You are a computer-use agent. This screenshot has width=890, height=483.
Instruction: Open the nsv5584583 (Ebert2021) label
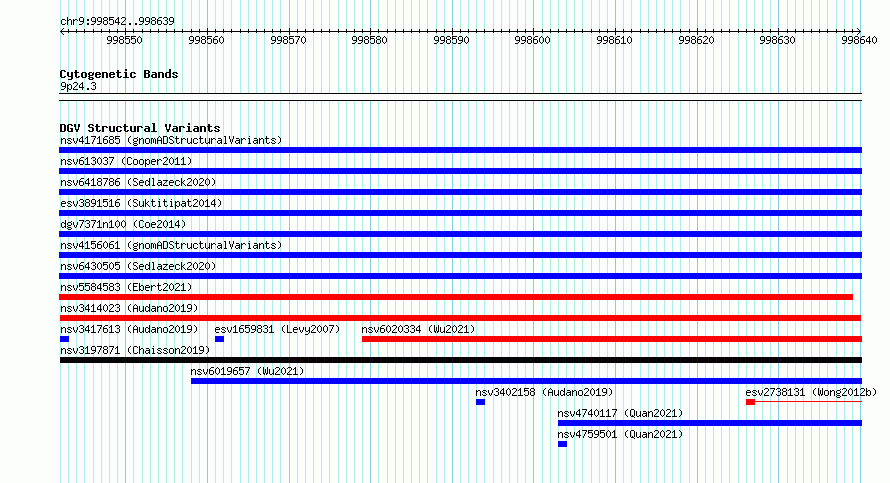point(126,287)
